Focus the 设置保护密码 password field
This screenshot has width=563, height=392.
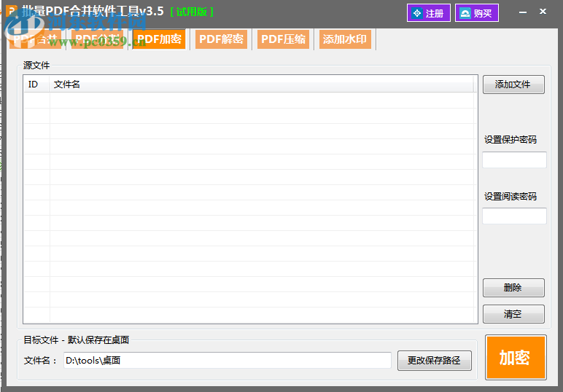pos(514,160)
